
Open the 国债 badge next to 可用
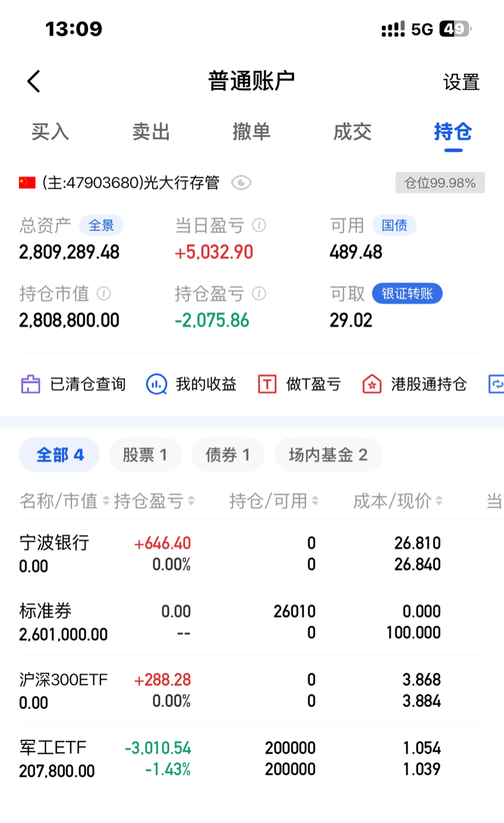394,226
